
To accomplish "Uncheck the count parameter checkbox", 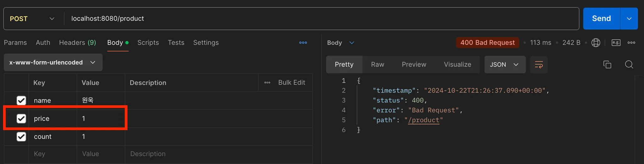I will 21,137.
